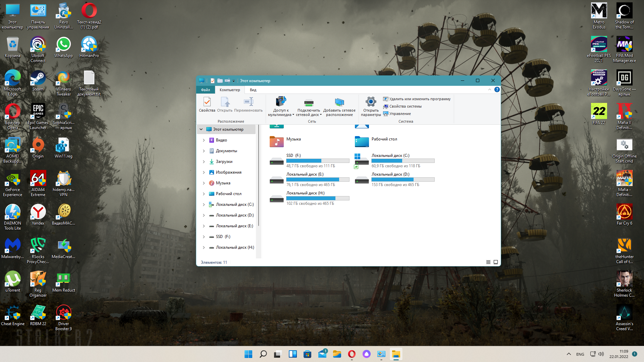Open the Файл menu tab

click(x=205, y=90)
